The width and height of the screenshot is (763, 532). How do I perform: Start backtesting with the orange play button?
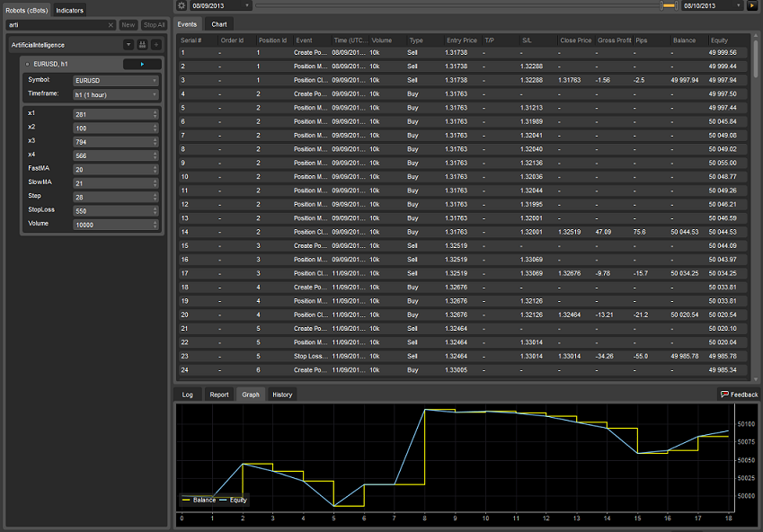[x=754, y=5]
